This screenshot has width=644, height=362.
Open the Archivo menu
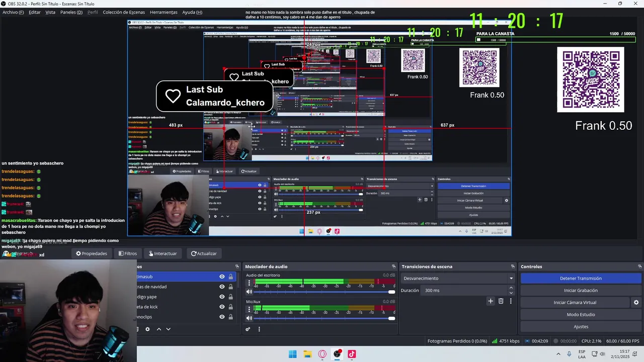pyautogui.click(x=13, y=12)
